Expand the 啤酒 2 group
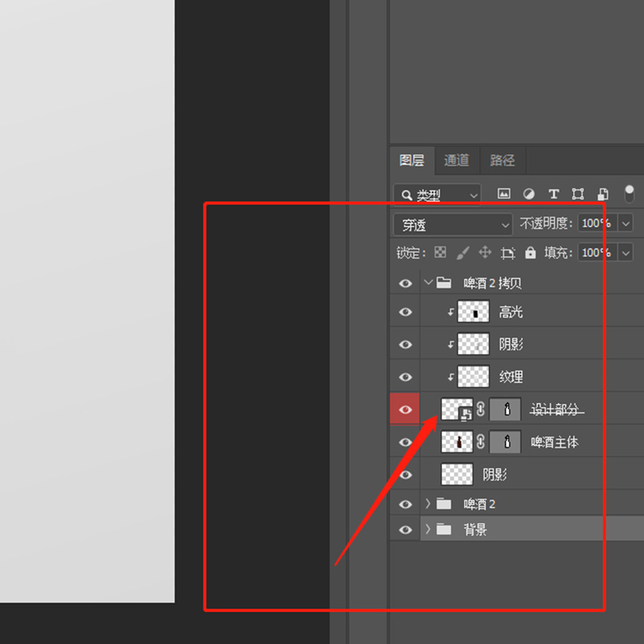This screenshot has width=644, height=644. (428, 504)
